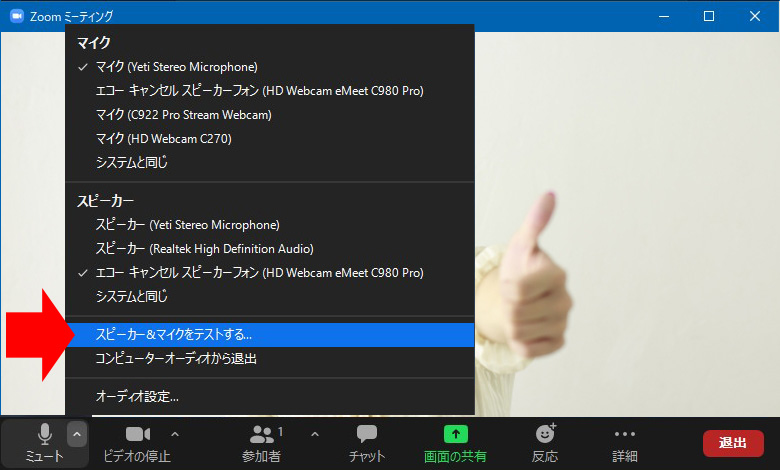This screenshot has height=470, width=780.
Task: Leave meeting with red 退出 button
Action: pyautogui.click(x=733, y=443)
